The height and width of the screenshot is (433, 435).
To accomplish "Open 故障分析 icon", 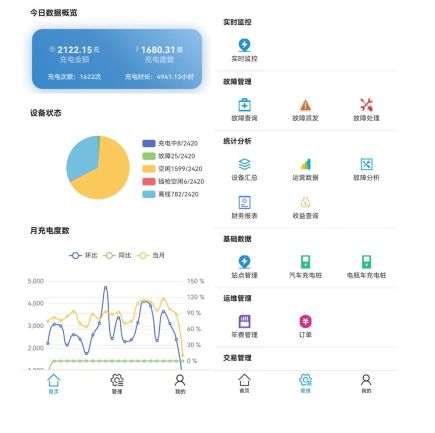I will tap(366, 164).
